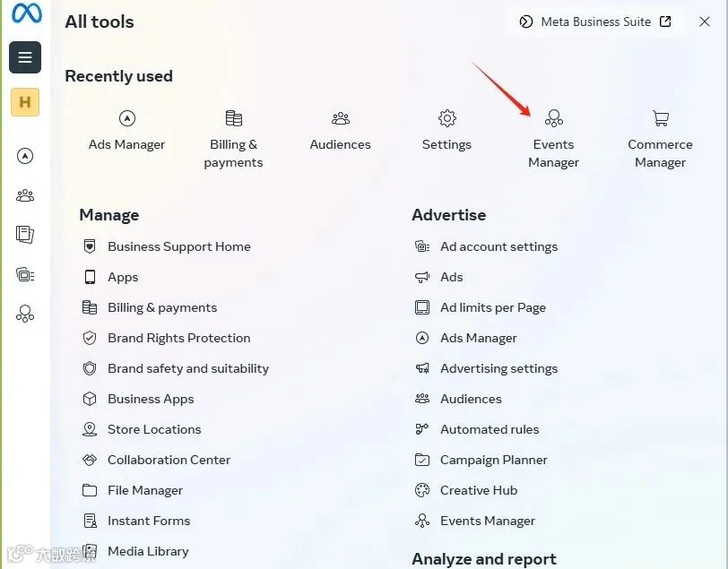Open Events Manager from Recently used
The height and width of the screenshot is (569, 728).
[x=553, y=139]
